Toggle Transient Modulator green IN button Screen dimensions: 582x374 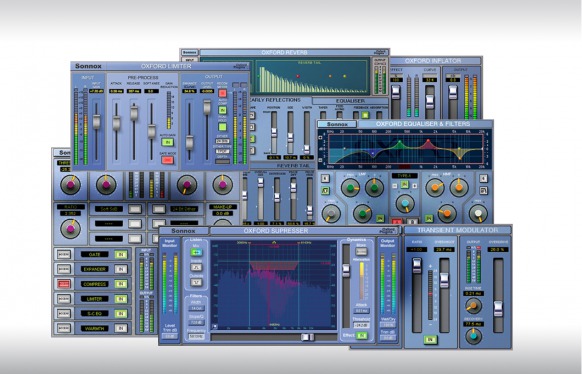431,339
